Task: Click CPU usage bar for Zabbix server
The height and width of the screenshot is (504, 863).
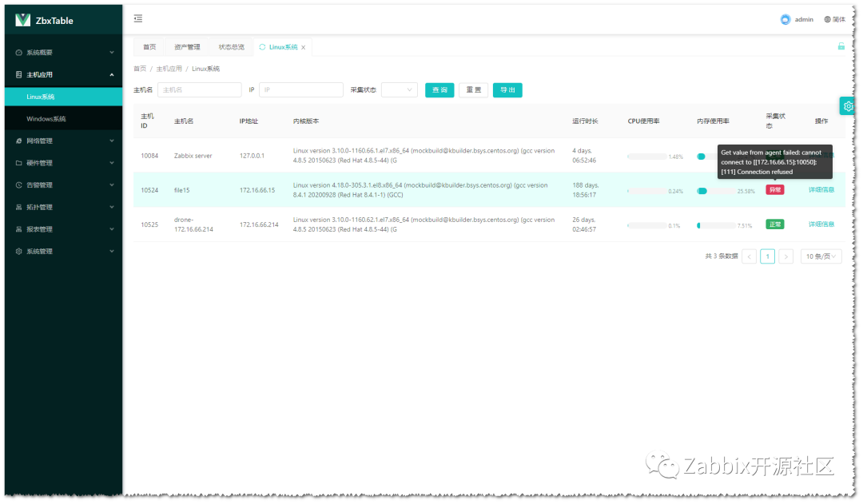Action: coord(646,157)
